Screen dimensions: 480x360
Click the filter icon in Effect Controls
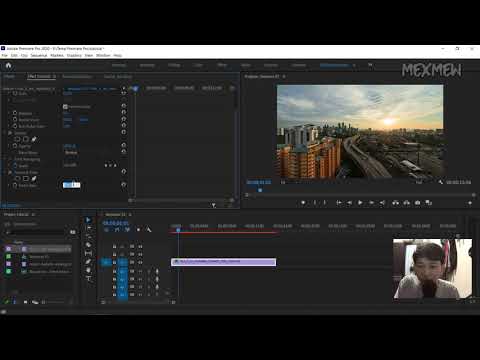coord(214,205)
